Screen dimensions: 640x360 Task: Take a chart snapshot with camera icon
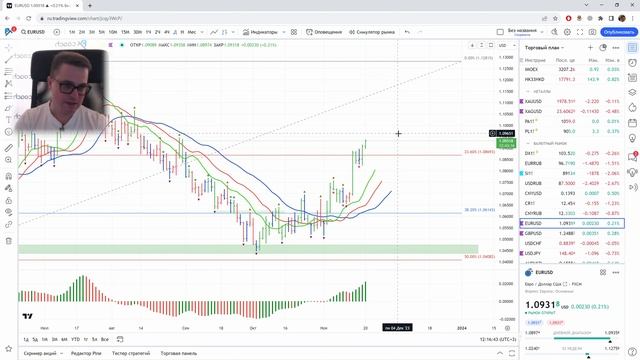click(x=592, y=32)
